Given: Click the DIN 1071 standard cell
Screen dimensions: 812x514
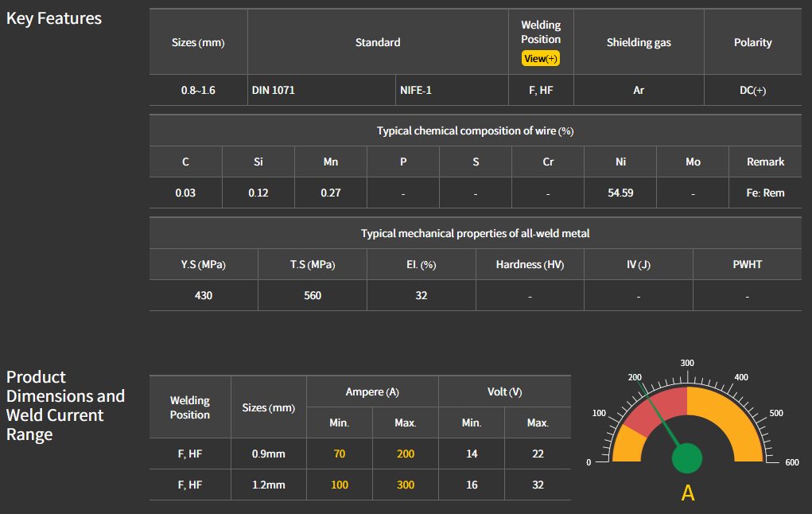Looking at the screenshot, I should [274, 91].
